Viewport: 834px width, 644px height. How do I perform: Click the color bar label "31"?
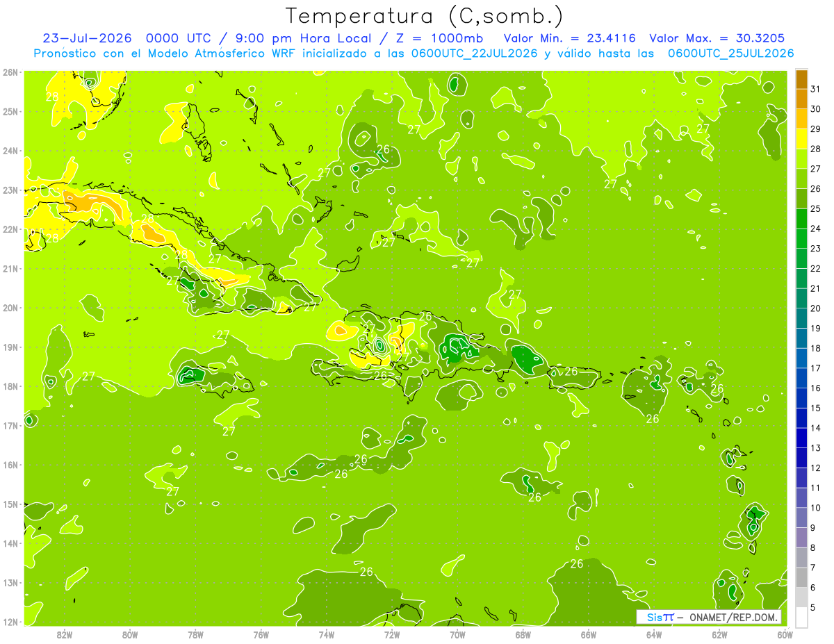tap(816, 89)
